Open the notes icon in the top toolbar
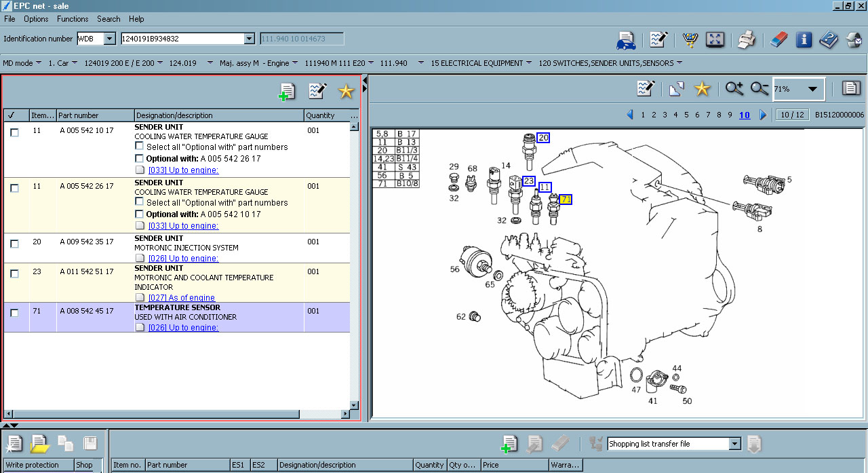 click(658, 39)
